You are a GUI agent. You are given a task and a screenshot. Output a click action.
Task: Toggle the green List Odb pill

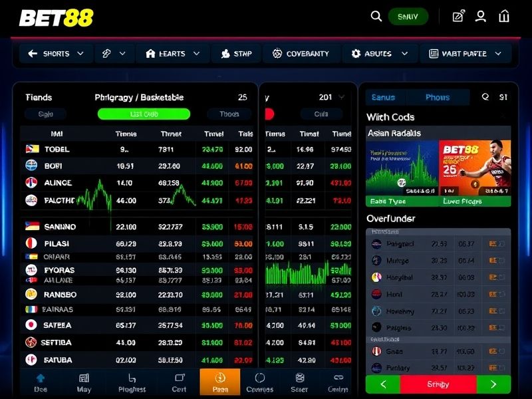144,114
